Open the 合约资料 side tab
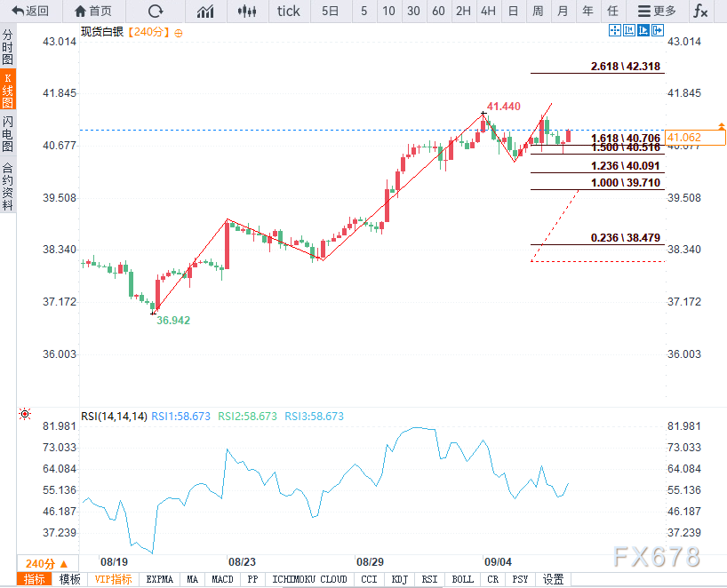Screen dimensions: 727x588 coord(8,187)
